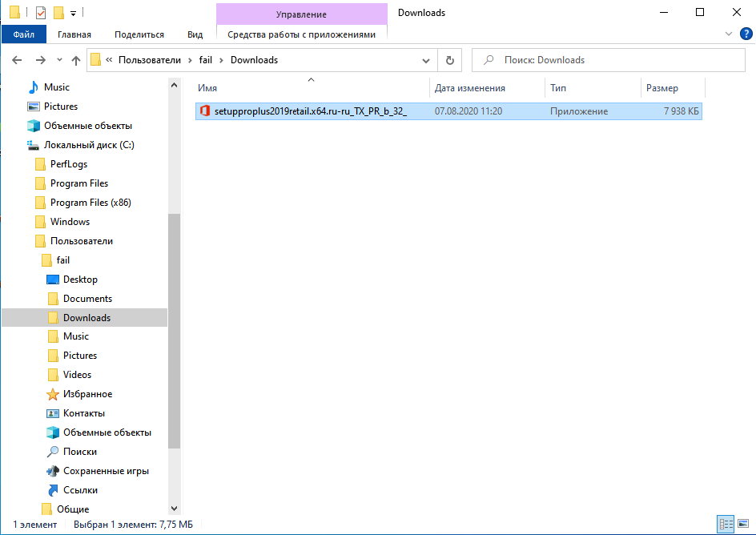Select Средства работы с приложениями tab

[x=301, y=34]
